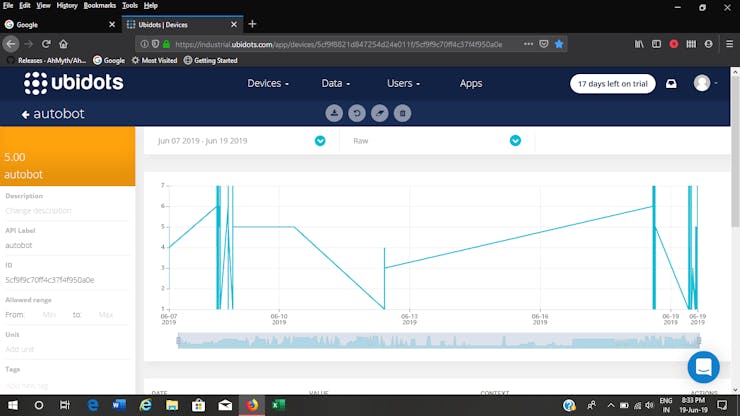Click the chart range slider left handle
740x416 pixels.
click(178, 340)
